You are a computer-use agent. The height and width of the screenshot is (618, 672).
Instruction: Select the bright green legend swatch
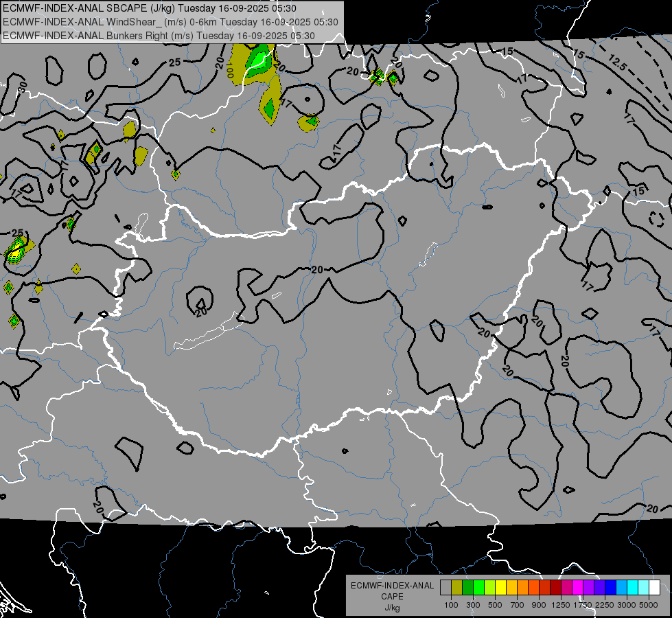coord(478,588)
